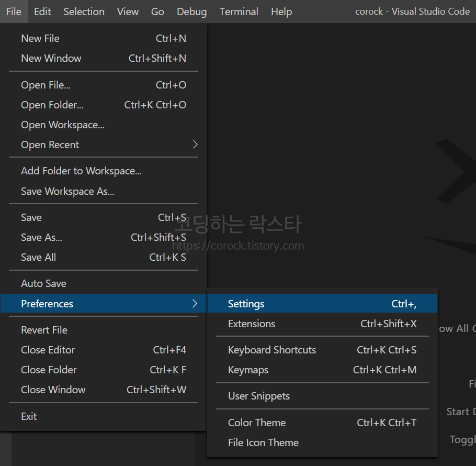Choose Save Workspace As...
The image size is (476, 466).
[104, 191]
